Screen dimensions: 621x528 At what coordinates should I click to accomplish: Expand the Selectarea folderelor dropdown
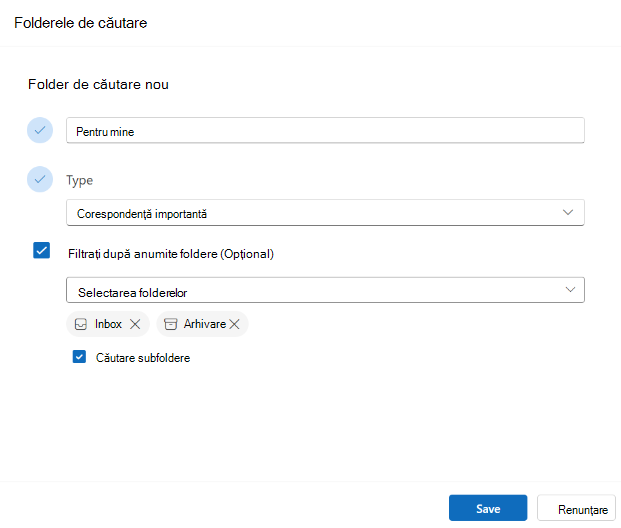coord(325,290)
